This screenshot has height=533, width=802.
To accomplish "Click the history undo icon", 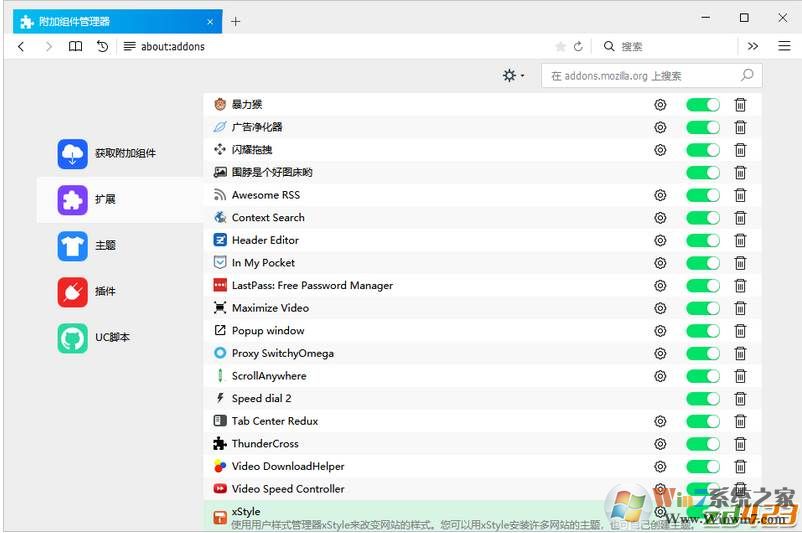I will (102, 47).
